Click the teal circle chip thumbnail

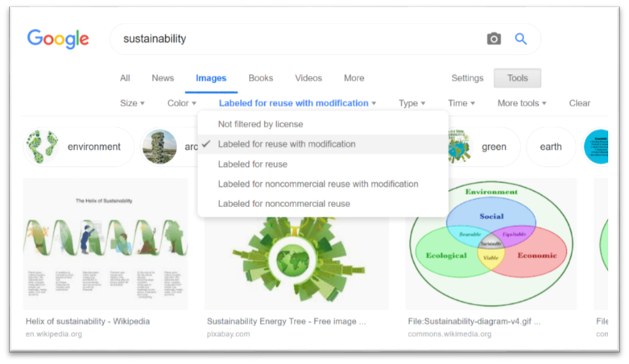tap(597, 147)
